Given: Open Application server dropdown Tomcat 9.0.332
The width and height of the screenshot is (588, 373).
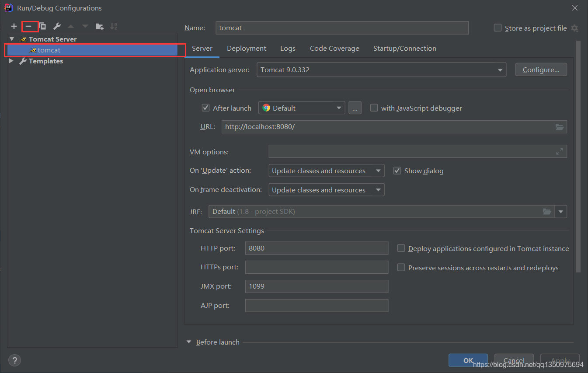Looking at the screenshot, I should pos(382,70).
